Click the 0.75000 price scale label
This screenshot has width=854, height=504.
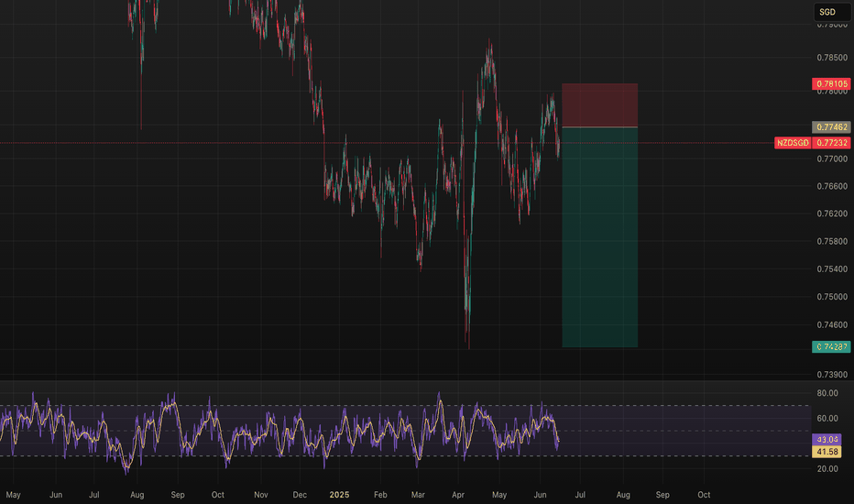point(832,297)
